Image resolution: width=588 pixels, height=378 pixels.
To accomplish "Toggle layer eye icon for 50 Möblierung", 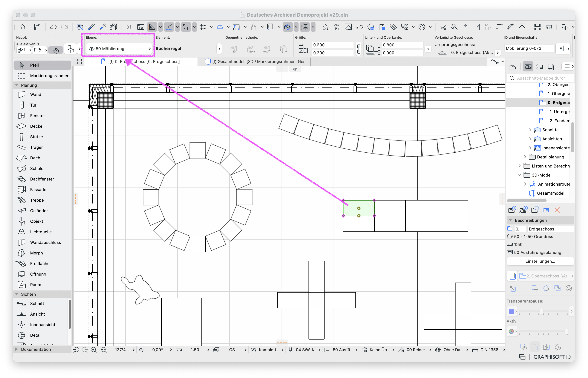I will [91, 49].
